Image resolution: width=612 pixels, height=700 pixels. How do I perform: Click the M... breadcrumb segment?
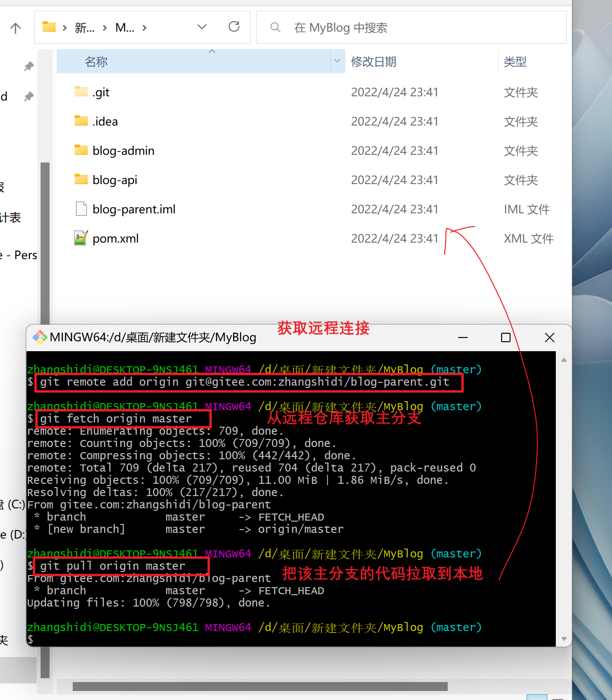tap(125, 28)
